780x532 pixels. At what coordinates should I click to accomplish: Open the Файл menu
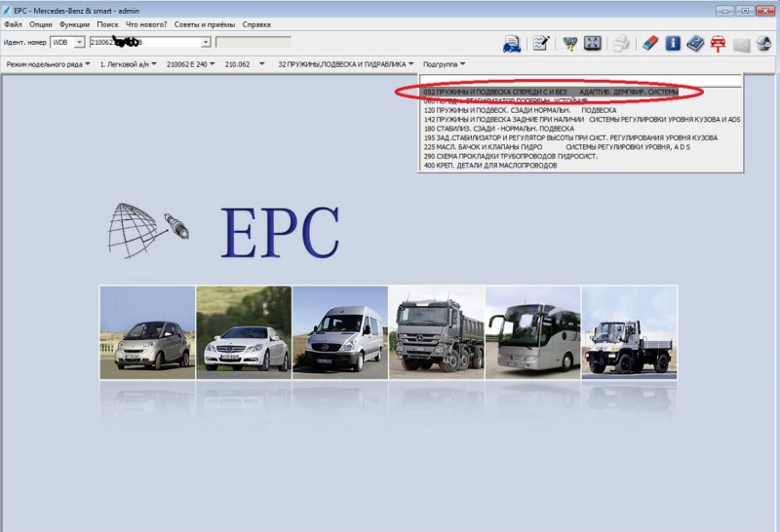[13, 24]
